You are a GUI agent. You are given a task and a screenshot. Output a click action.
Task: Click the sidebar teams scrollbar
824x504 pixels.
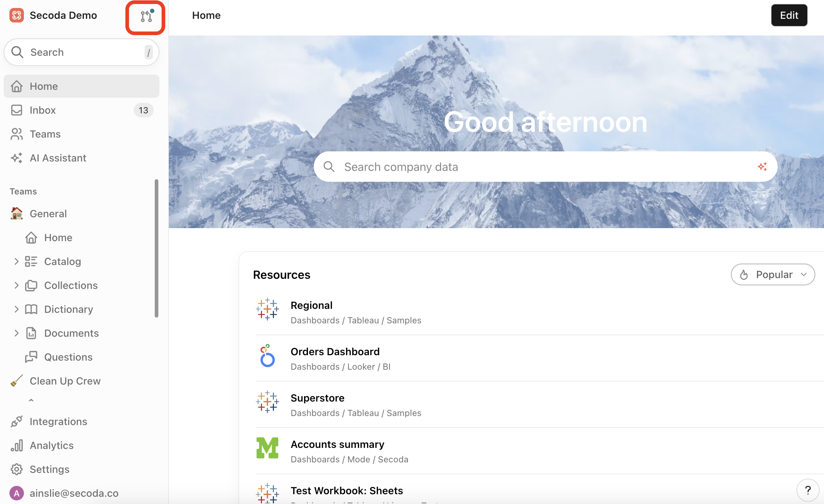[x=157, y=248]
